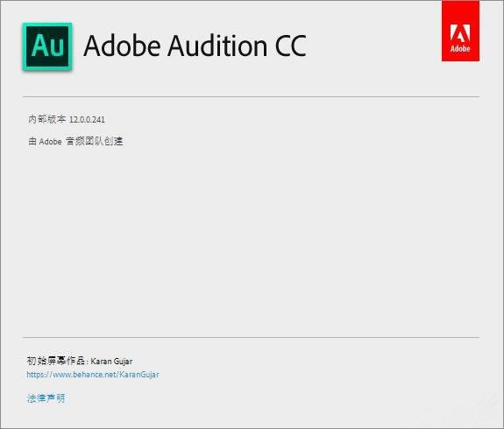Viewport: 504px width, 429px height.
Task: Click the upper horizontal separator line
Action: (x=251, y=96)
